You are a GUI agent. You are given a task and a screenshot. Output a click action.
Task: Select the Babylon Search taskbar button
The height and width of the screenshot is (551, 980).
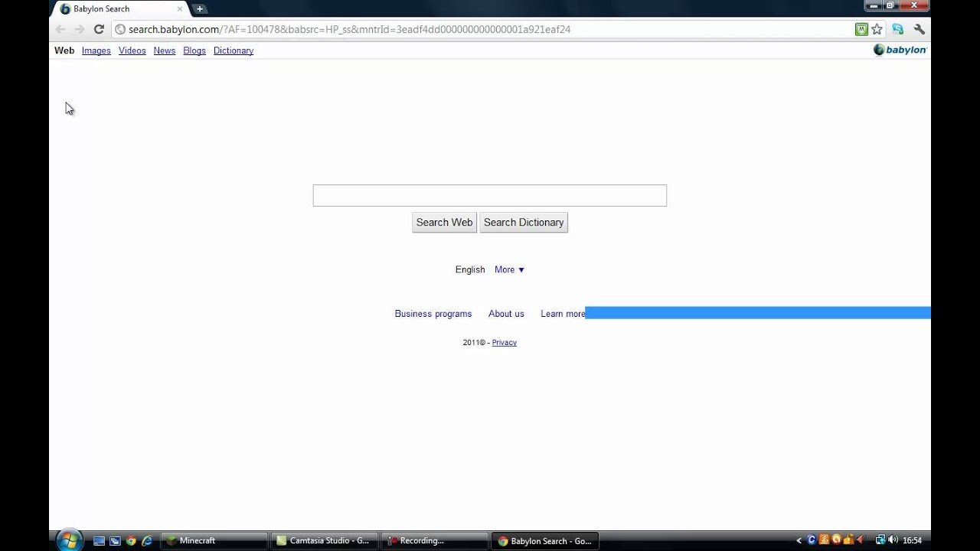click(545, 541)
